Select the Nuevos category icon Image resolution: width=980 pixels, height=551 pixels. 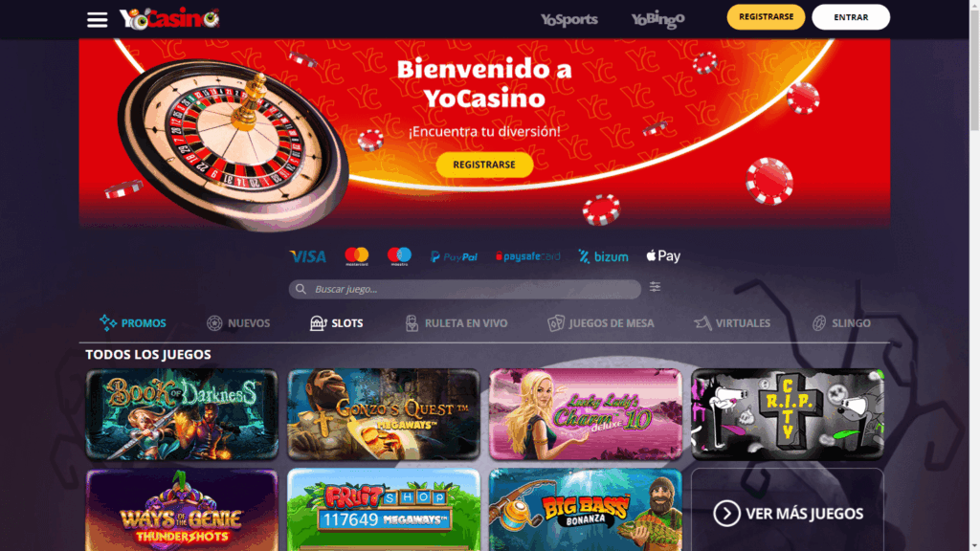[x=214, y=323]
